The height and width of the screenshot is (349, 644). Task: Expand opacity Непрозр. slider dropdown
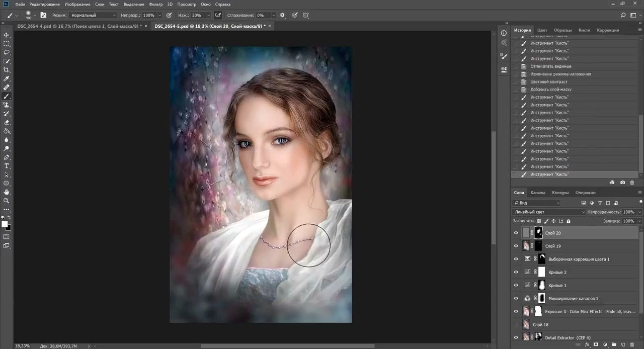(x=160, y=15)
